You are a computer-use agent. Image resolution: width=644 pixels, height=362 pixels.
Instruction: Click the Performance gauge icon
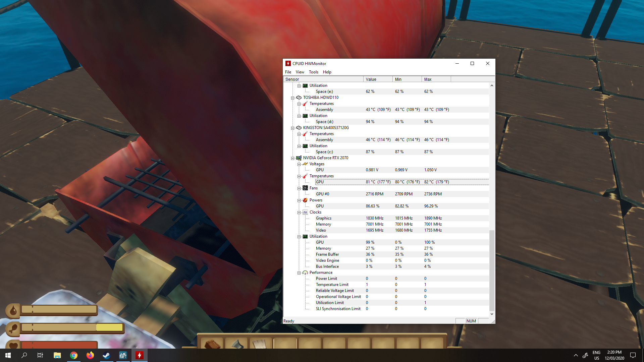pyautogui.click(x=305, y=273)
